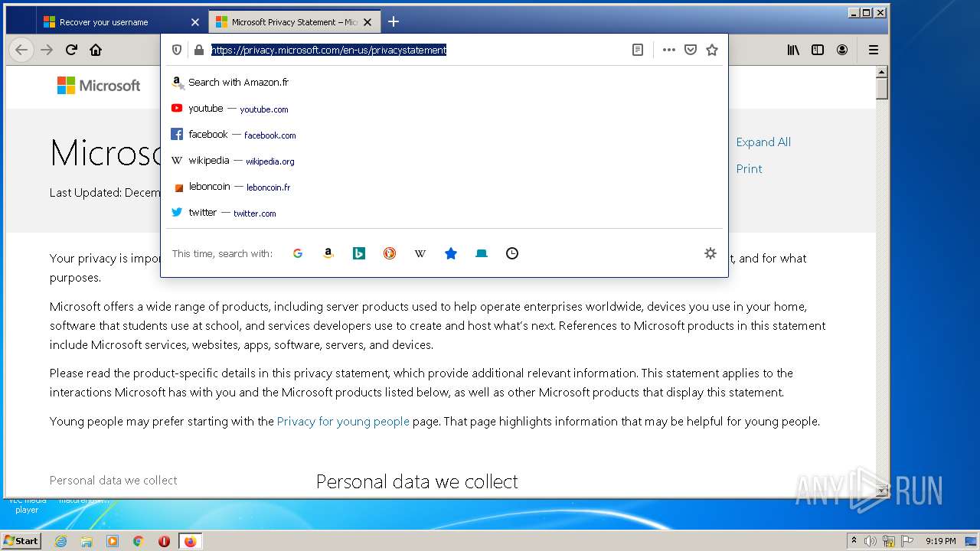Click page scrollbar up arrow
The height and width of the screenshot is (551, 980).
881,71
